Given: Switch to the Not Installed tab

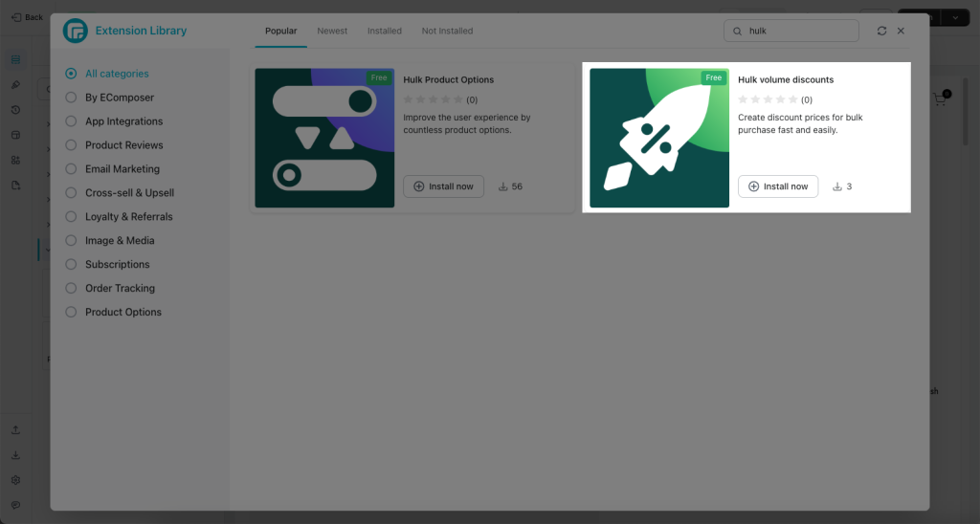Looking at the screenshot, I should [x=447, y=31].
